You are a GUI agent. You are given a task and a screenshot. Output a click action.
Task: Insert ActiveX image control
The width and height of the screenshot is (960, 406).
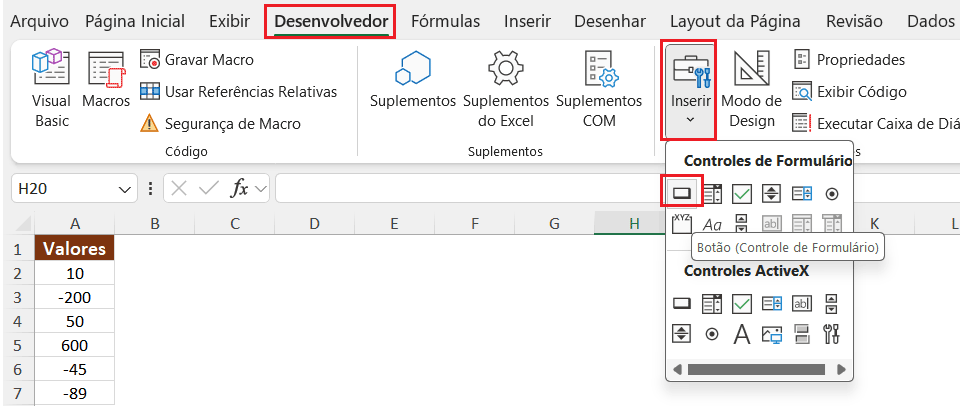point(771,334)
